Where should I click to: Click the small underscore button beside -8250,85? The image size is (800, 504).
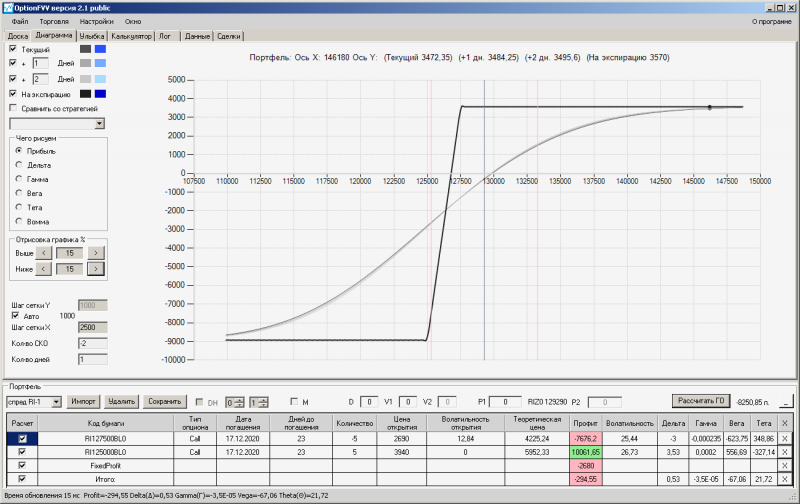click(x=786, y=402)
